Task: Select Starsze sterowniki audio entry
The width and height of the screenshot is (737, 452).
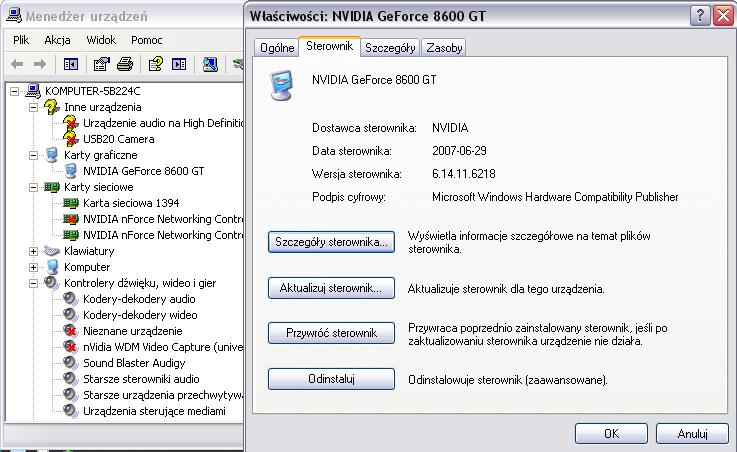Action: [141, 379]
